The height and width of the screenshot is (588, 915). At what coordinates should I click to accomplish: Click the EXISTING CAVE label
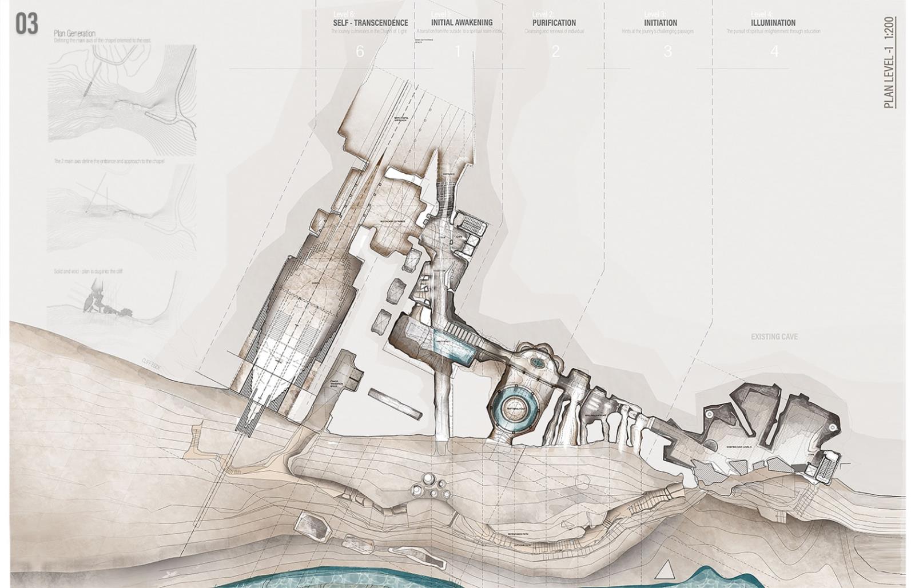coord(774,337)
